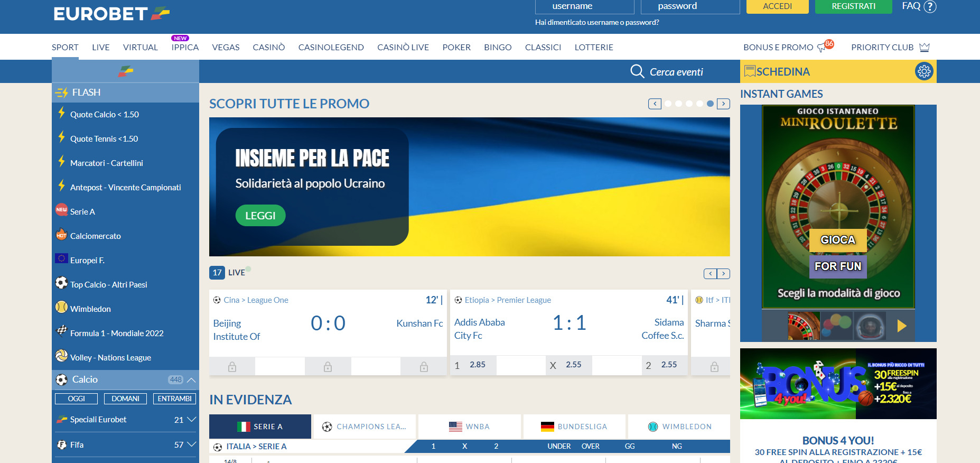
Task: Click the Volley Nations League ball icon
Action: click(61, 356)
